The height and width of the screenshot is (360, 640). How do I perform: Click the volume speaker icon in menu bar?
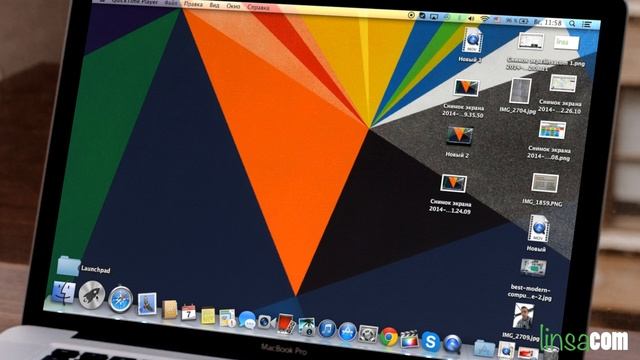tap(471, 18)
